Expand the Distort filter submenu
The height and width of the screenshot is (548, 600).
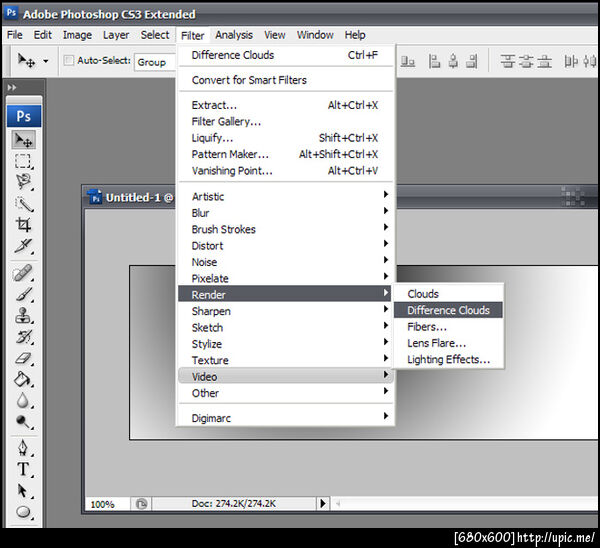(x=285, y=246)
